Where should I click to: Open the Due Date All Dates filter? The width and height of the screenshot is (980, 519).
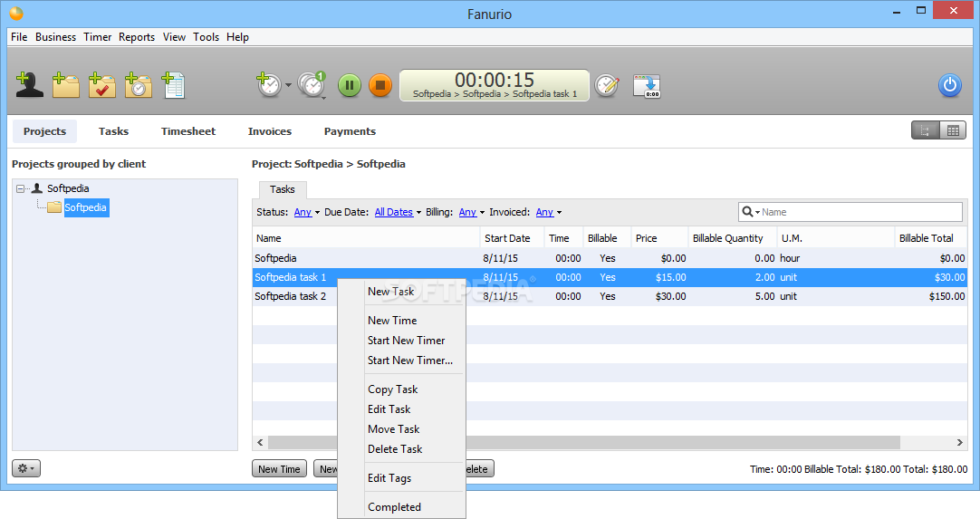[399, 212]
